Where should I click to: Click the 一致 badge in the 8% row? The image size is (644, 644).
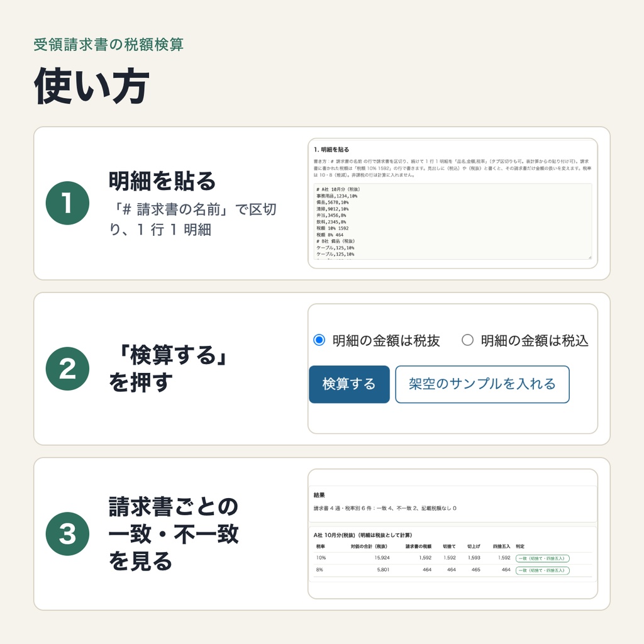click(x=543, y=570)
